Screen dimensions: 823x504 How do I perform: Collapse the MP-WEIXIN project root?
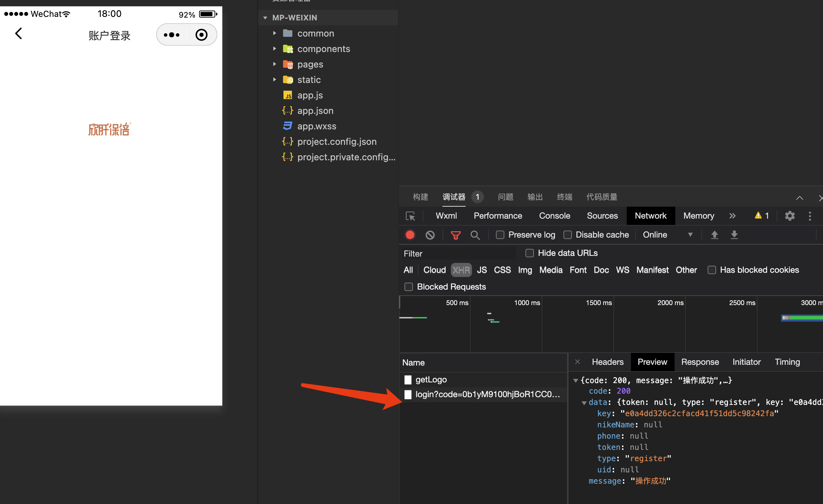pyautogui.click(x=265, y=18)
